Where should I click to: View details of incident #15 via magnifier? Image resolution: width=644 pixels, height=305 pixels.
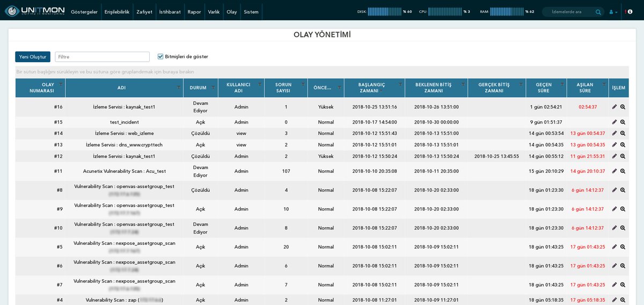[623, 122]
